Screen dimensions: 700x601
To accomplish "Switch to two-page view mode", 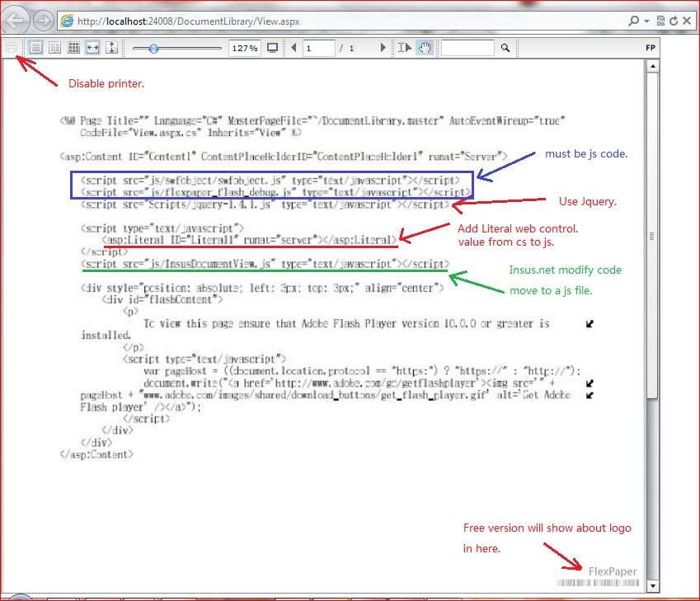I will click(55, 47).
